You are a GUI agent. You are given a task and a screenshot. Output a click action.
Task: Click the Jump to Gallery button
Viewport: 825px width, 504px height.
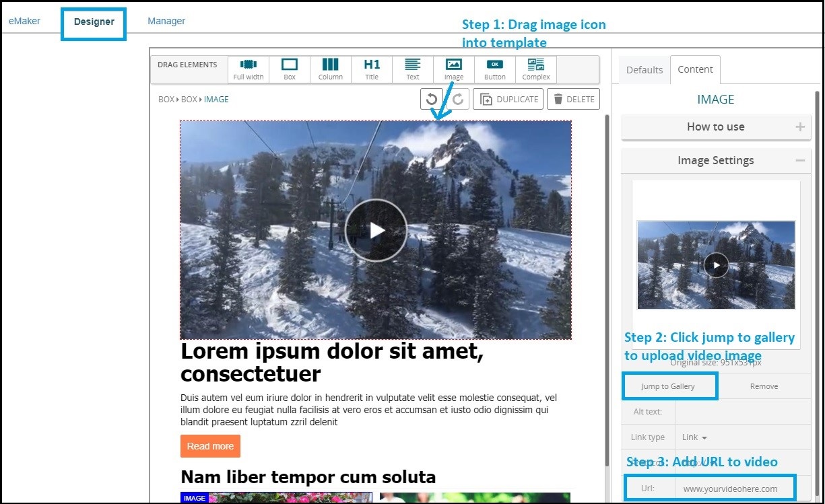(668, 386)
